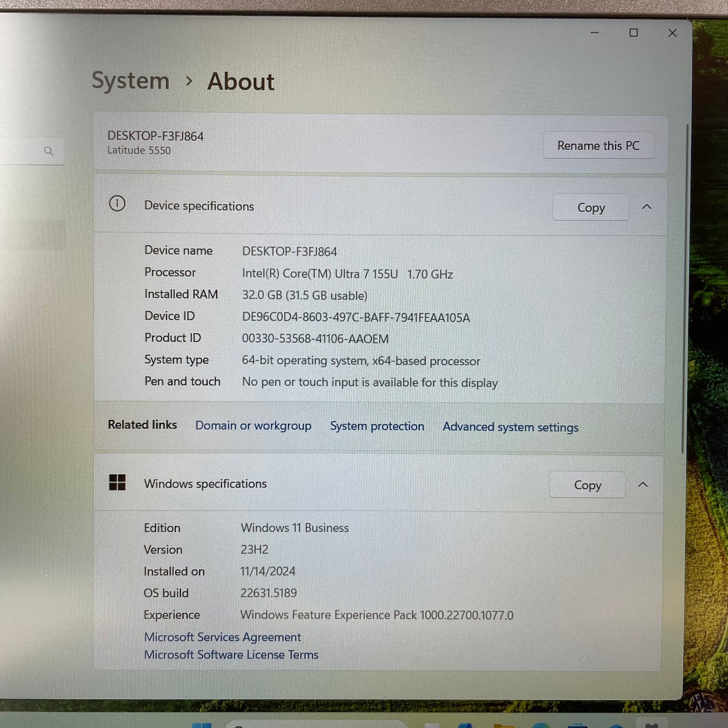Screen dimensions: 728x728
Task: Click the Windows Feature Experience Pack value
Action: [x=376, y=615]
